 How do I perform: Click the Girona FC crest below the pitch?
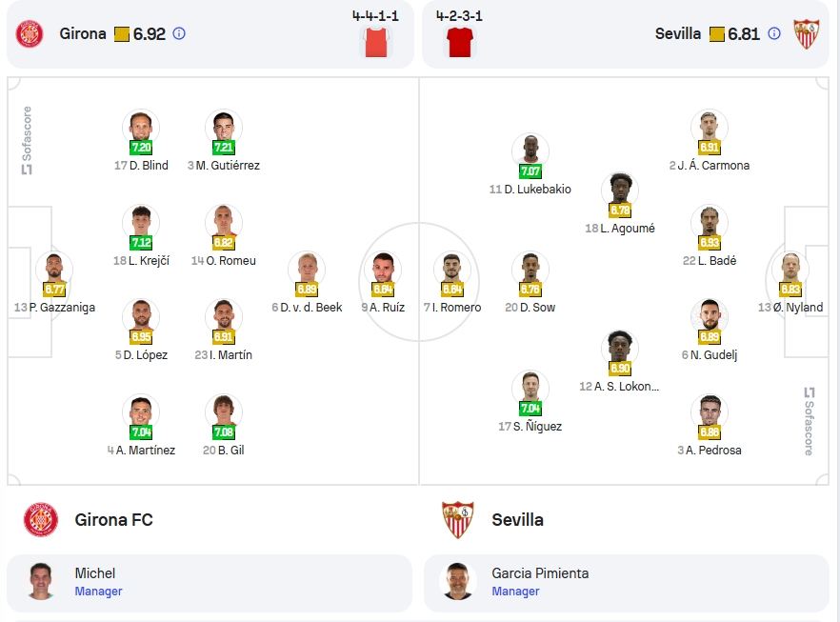click(41, 520)
